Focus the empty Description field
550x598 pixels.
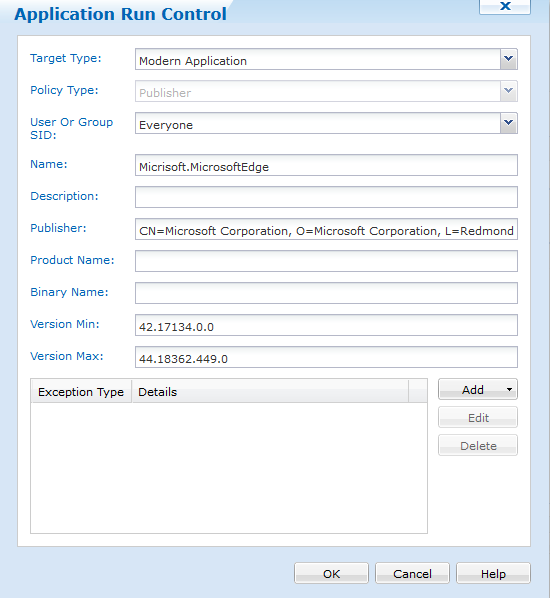326,197
